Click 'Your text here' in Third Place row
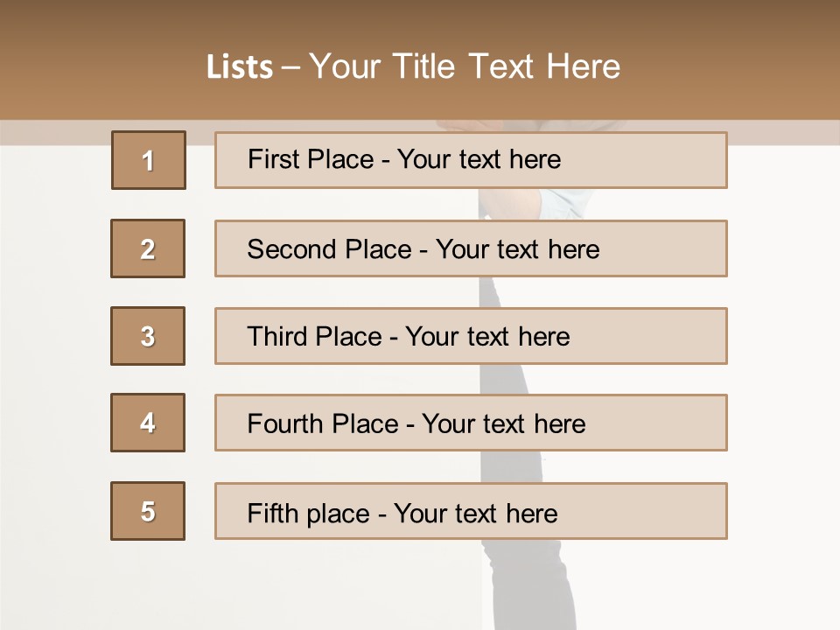This screenshot has width=840, height=630. [487, 337]
